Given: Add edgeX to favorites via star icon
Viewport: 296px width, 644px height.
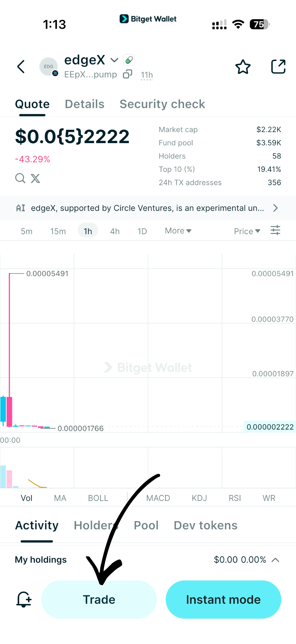Looking at the screenshot, I should [243, 67].
